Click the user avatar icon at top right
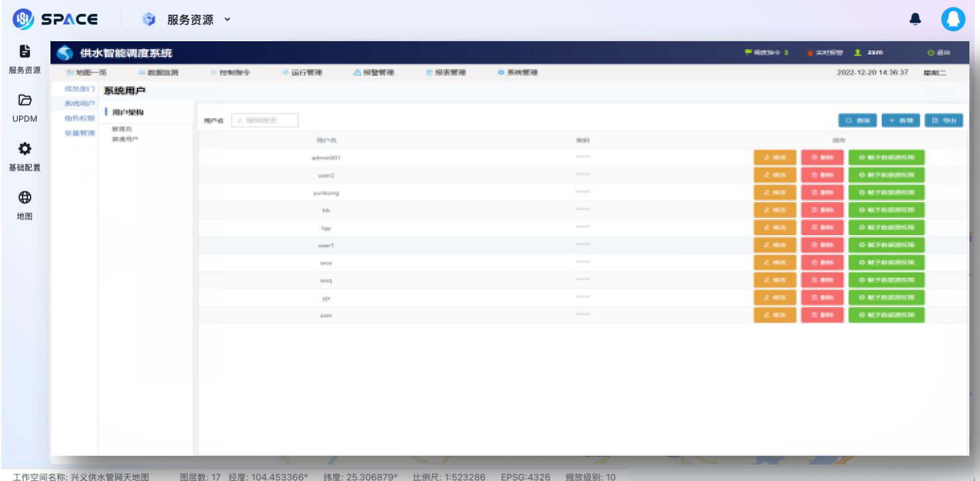This screenshot has height=481, width=980. pos(953,20)
